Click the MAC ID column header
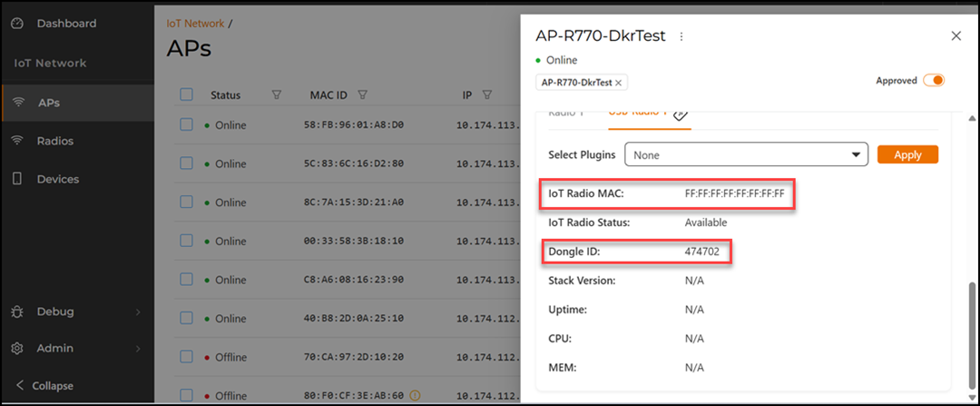This screenshot has width=980, height=406. click(328, 95)
